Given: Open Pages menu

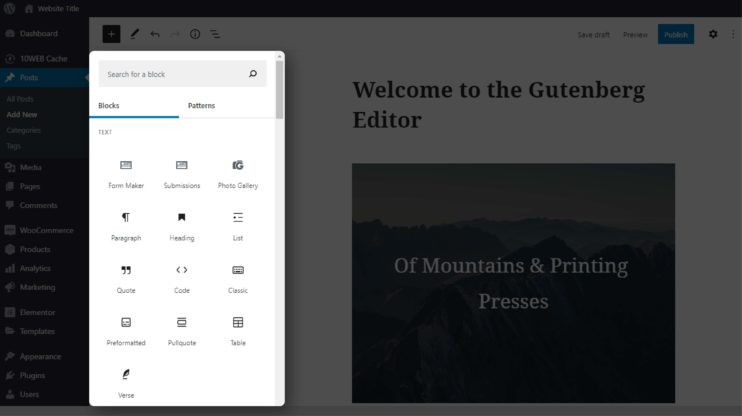Looking at the screenshot, I should (44, 186).
